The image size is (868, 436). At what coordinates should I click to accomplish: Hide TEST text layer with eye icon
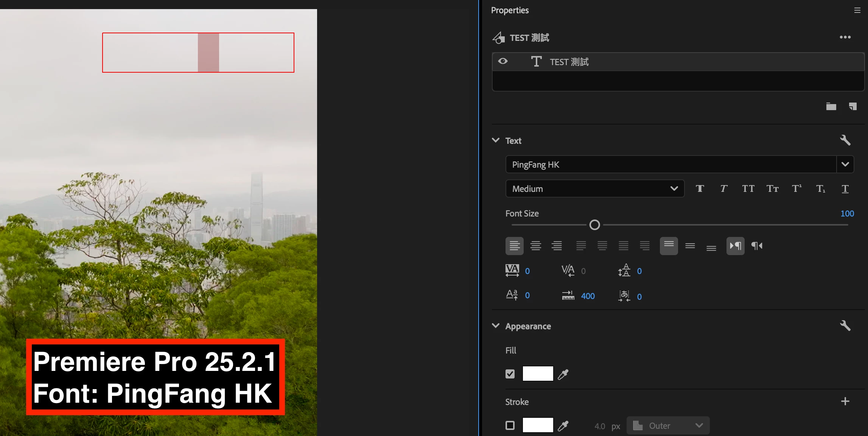pos(503,61)
